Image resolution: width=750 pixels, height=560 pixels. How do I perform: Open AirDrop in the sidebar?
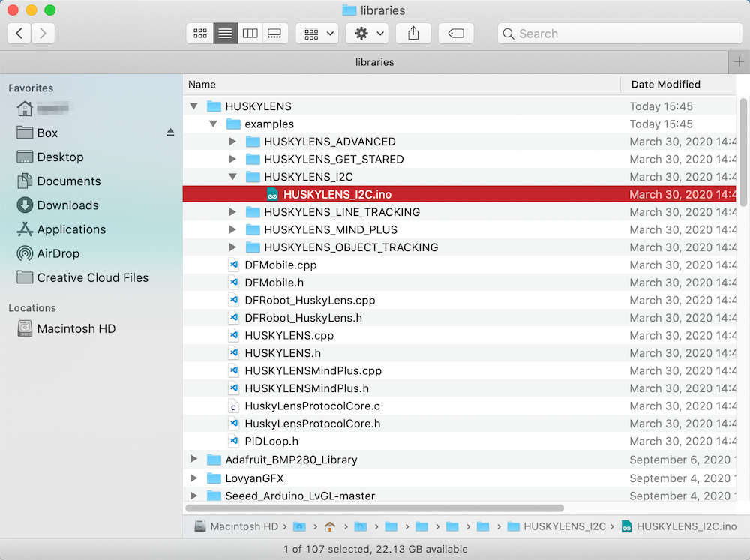[x=48, y=253]
